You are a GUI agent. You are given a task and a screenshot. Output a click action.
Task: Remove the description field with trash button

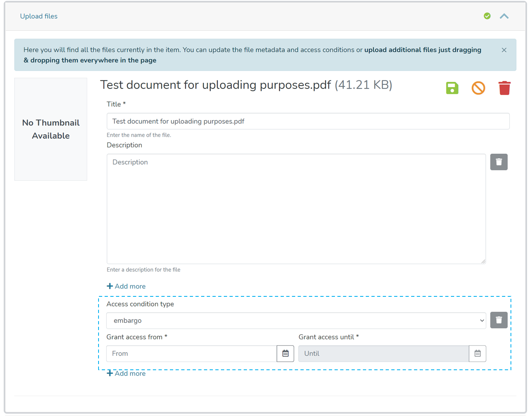pos(499,162)
